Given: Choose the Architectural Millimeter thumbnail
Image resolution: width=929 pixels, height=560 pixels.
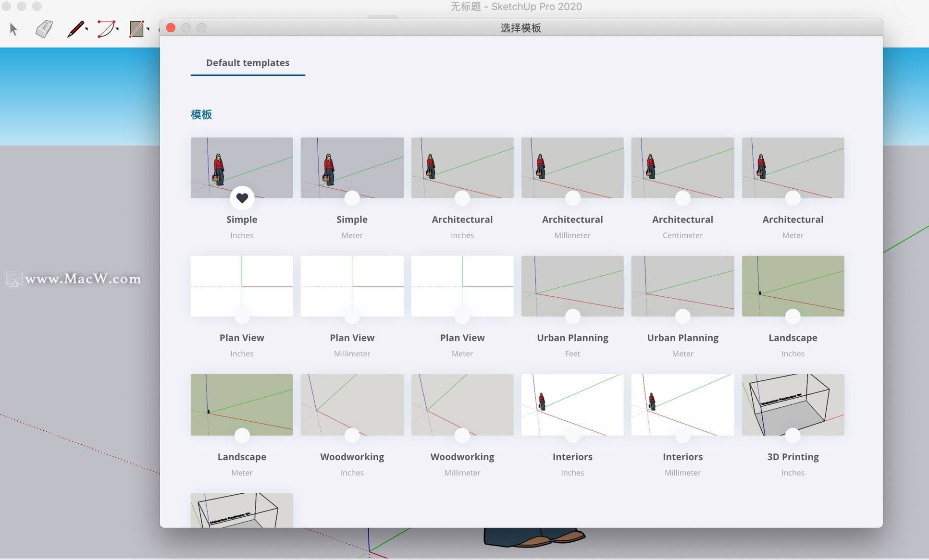Looking at the screenshot, I should [x=572, y=168].
